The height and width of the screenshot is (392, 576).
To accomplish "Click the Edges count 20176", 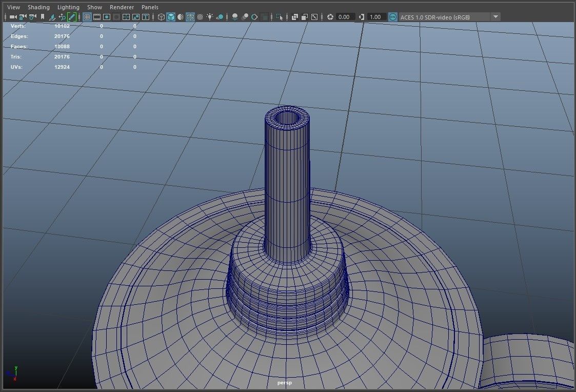I will click(x=62, y=36).
